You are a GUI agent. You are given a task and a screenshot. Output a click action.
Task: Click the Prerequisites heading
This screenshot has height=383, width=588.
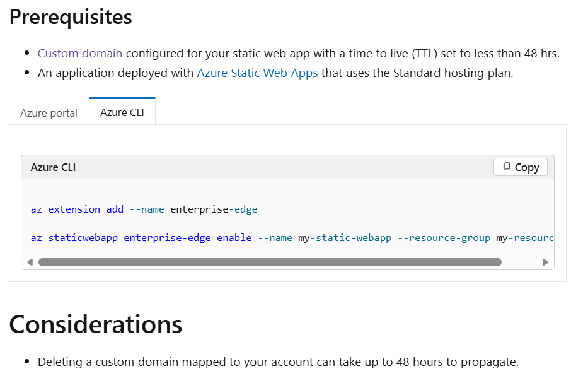pyautogui.click(x=71, y=17)
